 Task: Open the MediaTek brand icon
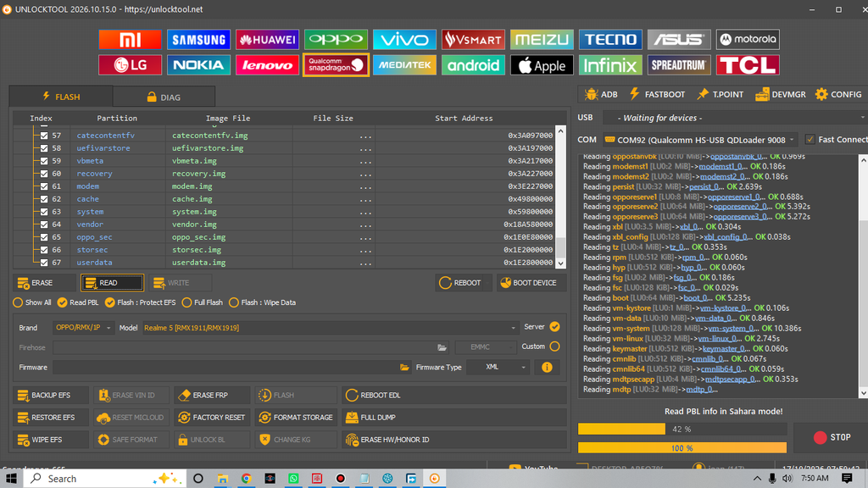pos(404,65)
